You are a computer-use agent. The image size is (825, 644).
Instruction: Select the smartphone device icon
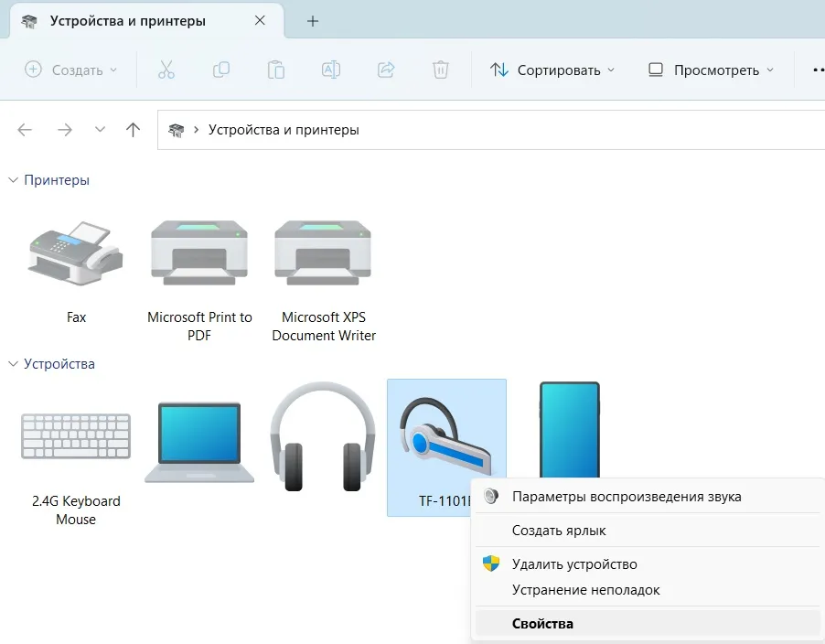(x=570, y=429)
